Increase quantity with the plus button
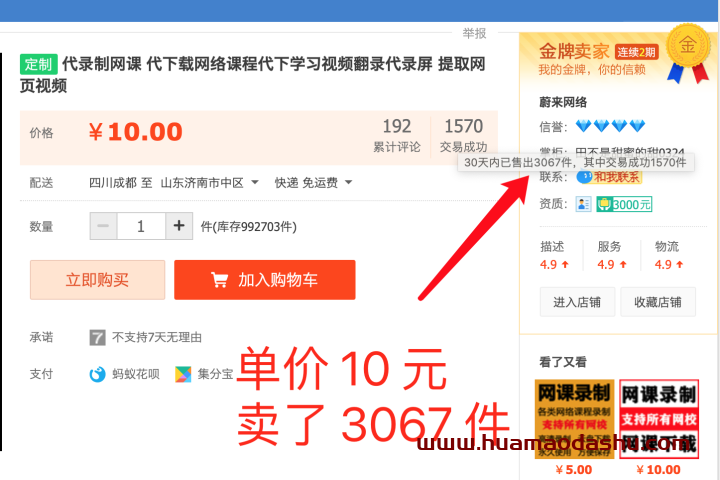This screenshot has height=480, width=720. [x=179, y=226]
